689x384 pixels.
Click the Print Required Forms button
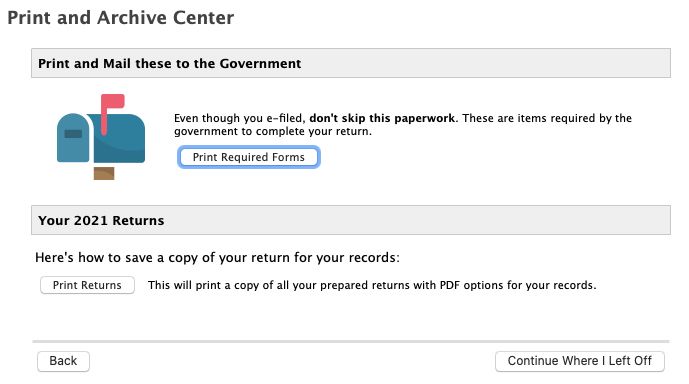coord(249,157)
